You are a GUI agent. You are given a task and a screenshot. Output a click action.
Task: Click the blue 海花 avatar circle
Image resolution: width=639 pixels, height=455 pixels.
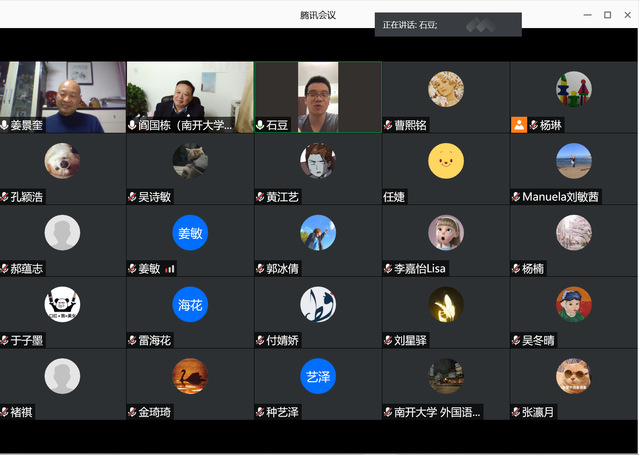coord(190,304)
